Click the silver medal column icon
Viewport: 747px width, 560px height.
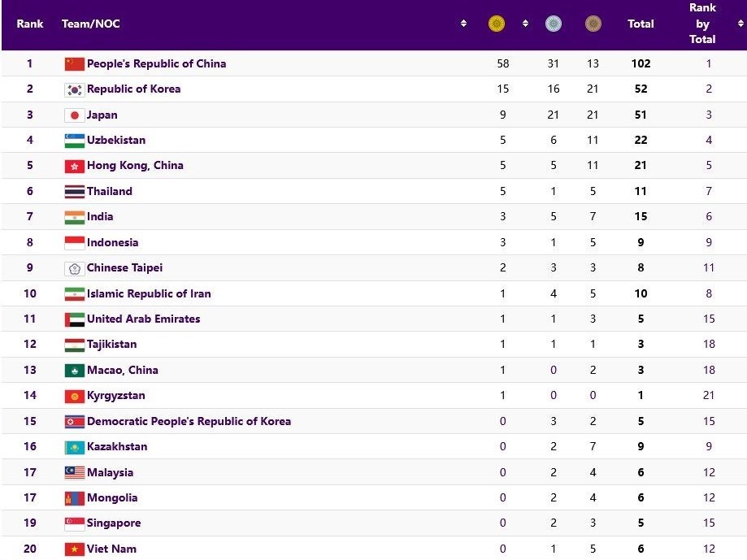point(554,24)
